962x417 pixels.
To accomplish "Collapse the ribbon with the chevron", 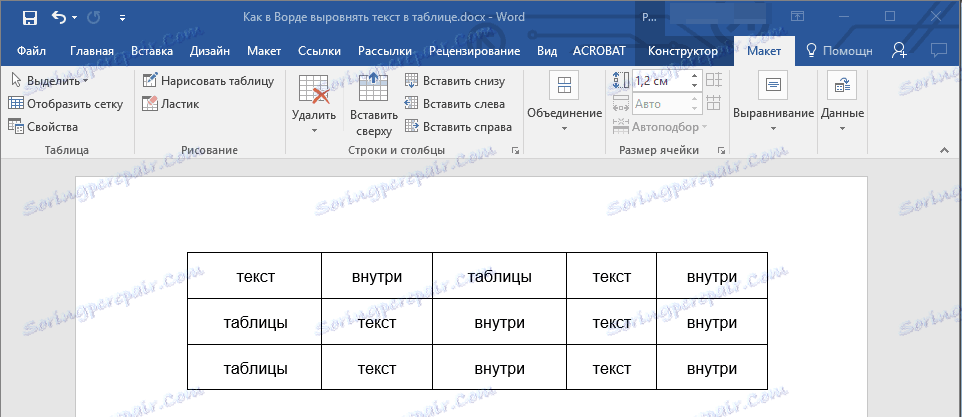I will [x=944, y=150].
